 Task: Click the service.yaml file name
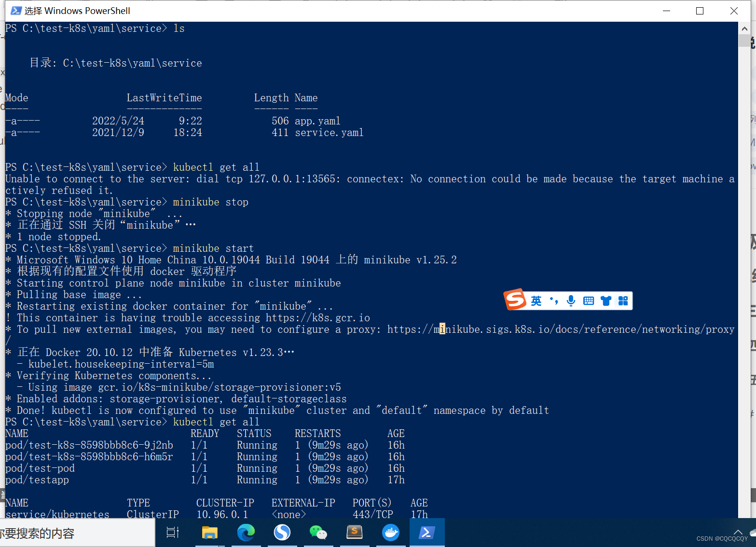(x=329, y=133)
